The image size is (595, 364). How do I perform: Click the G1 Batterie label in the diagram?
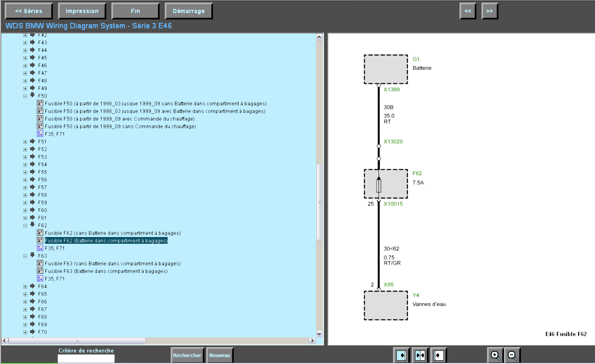tap(422, 63)
